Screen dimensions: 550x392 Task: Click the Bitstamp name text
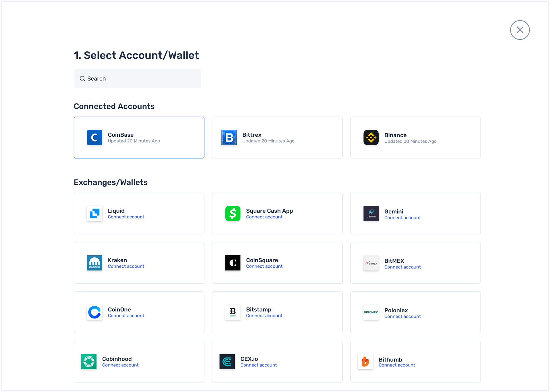point(258,309)
